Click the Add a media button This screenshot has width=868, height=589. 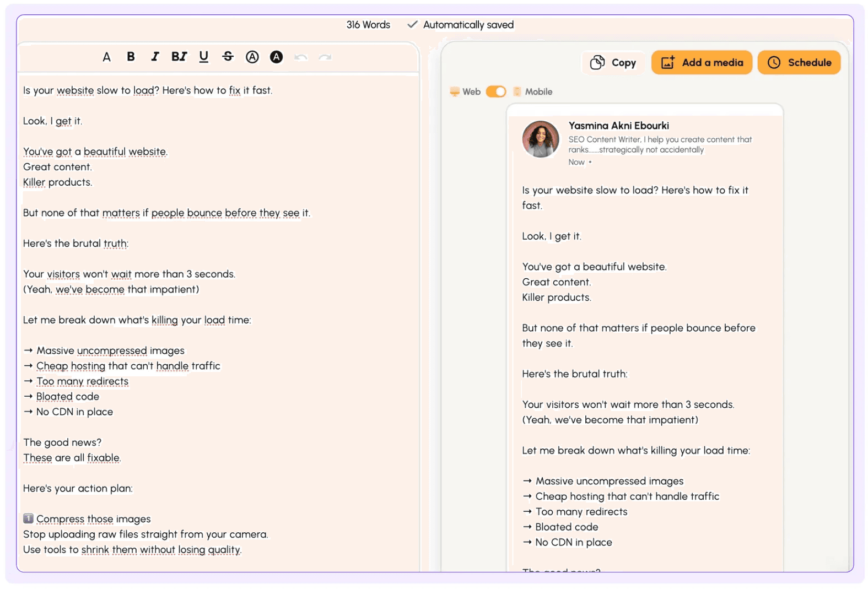[x=702, y=63]
